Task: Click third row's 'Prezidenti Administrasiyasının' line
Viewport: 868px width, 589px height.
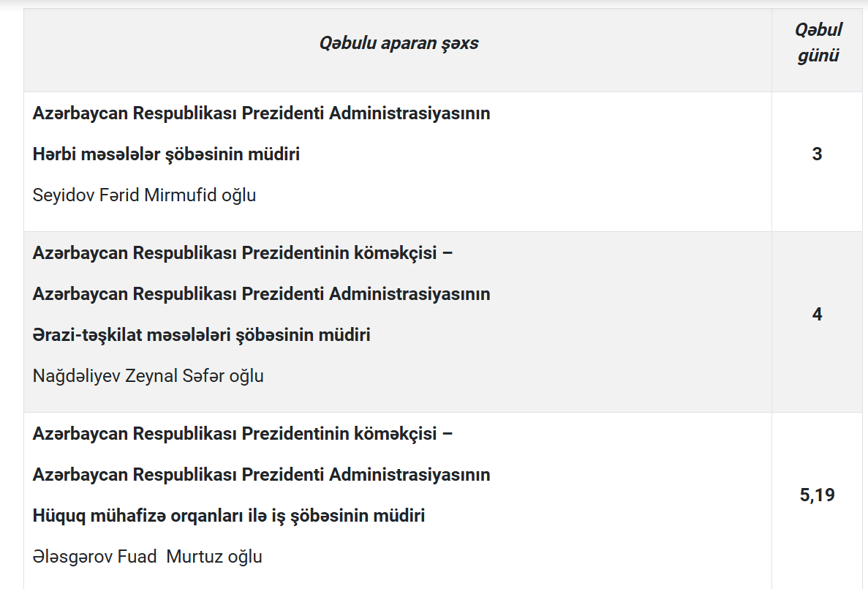Action: [x=261, y=474]
